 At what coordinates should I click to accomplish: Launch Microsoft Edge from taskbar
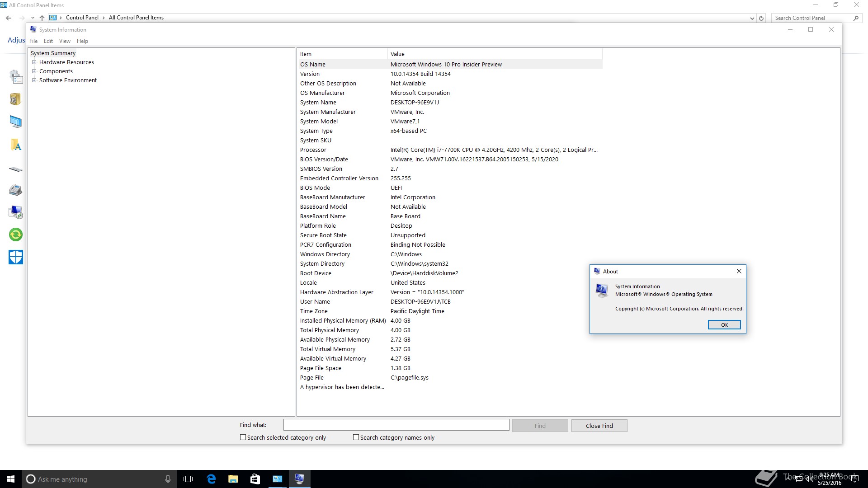click(x=211, y=479)
